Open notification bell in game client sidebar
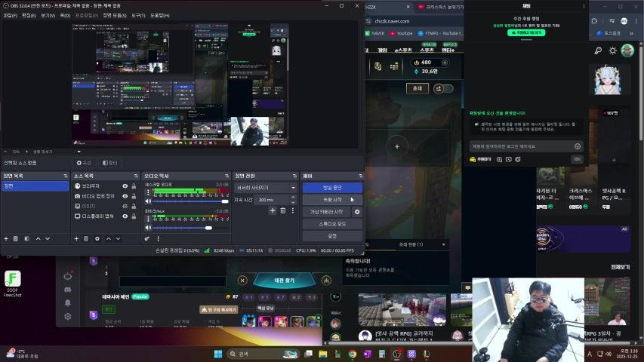Viewport: 644px width, 362px height. coord(68,303)
